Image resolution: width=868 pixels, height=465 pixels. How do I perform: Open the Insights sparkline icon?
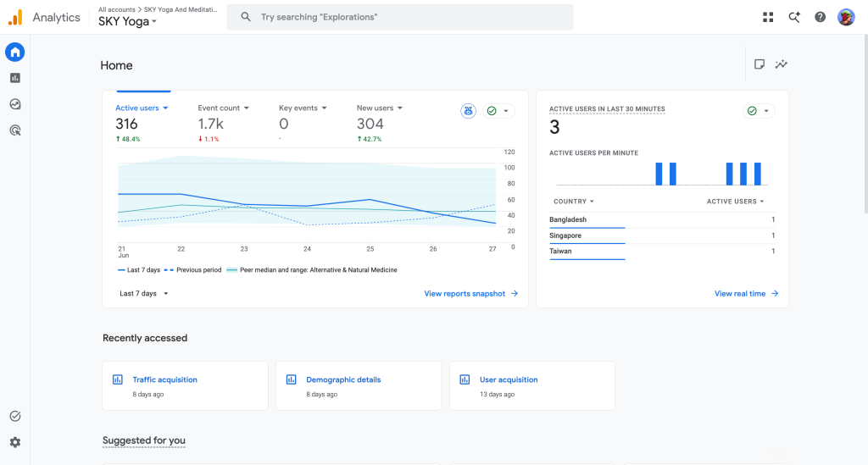click(x=781, y=64)
